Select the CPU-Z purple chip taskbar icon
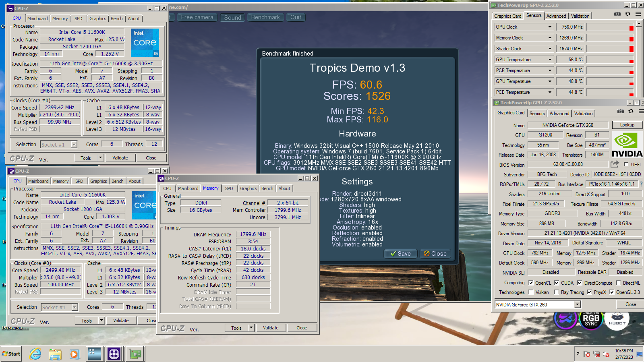Image resolution: width=644 pixels, height=362 pixels. click(114, 354)
